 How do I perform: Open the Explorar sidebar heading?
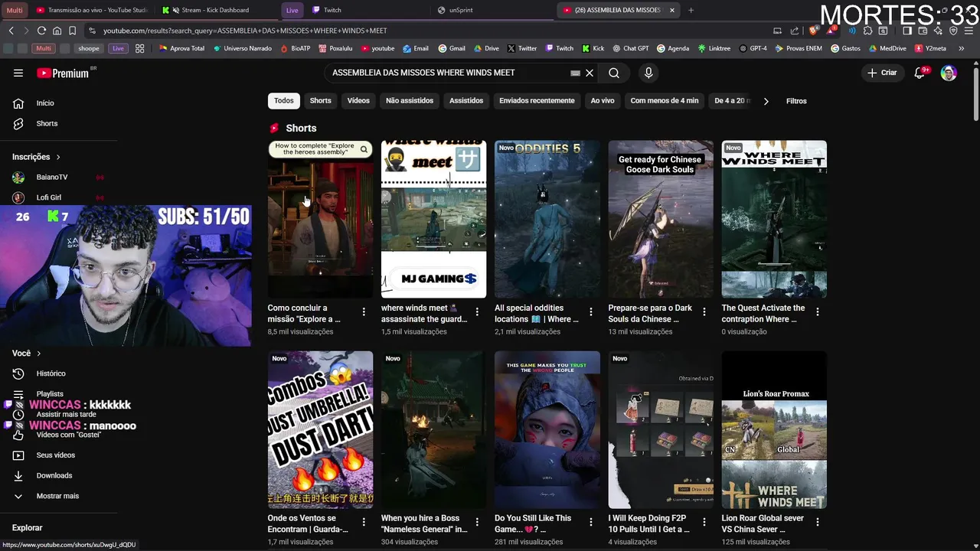[28, 528]
